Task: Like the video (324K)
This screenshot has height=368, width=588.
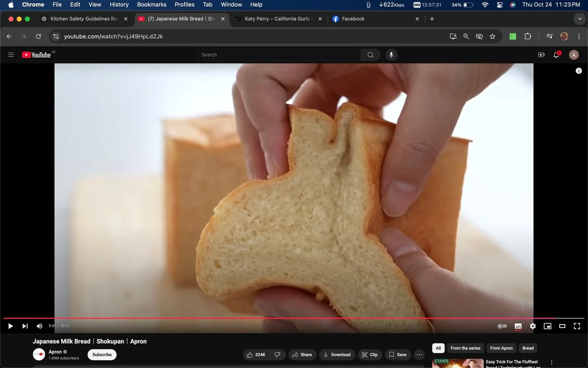Action: [256, 355]
